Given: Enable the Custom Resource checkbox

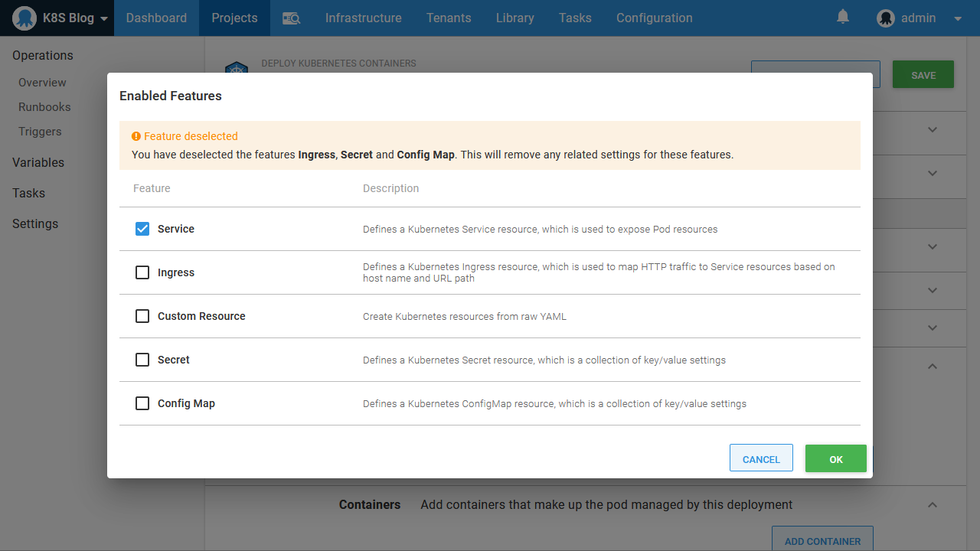Looking at the screenshot, I should [142, 316].
